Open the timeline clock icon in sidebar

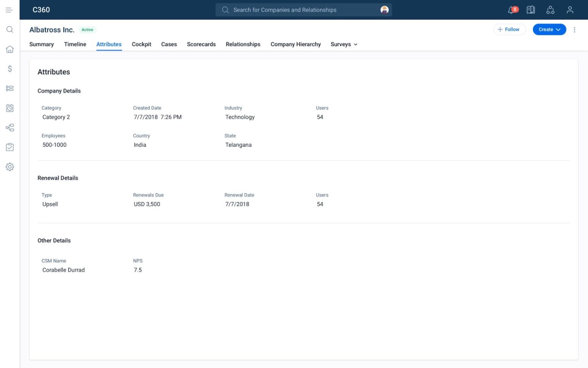coord(10,108)
